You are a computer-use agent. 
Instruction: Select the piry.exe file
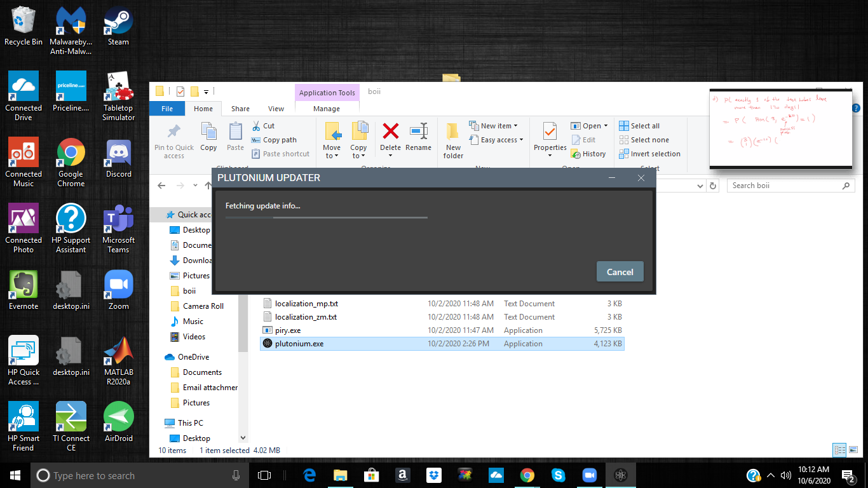(442, 330)
